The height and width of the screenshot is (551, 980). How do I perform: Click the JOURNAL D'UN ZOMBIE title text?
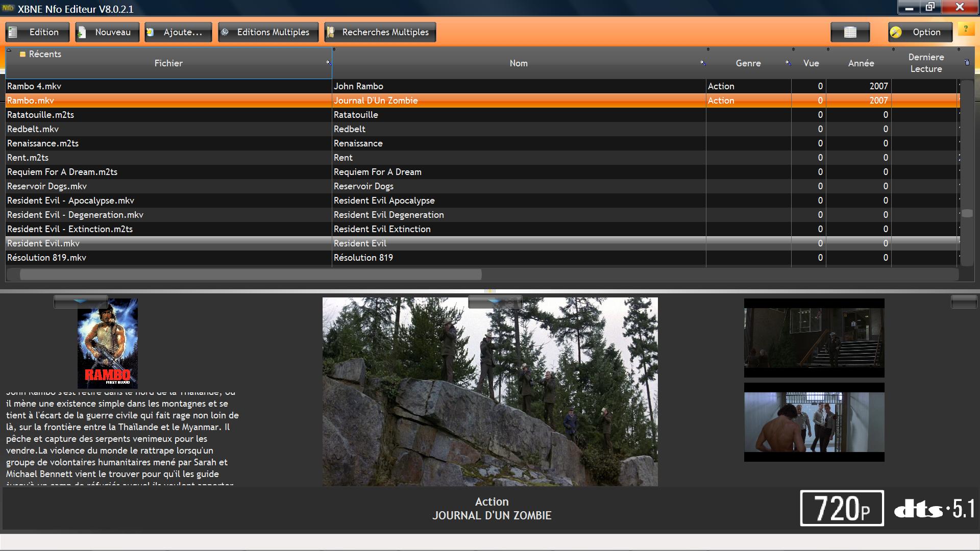coord(492,515)
